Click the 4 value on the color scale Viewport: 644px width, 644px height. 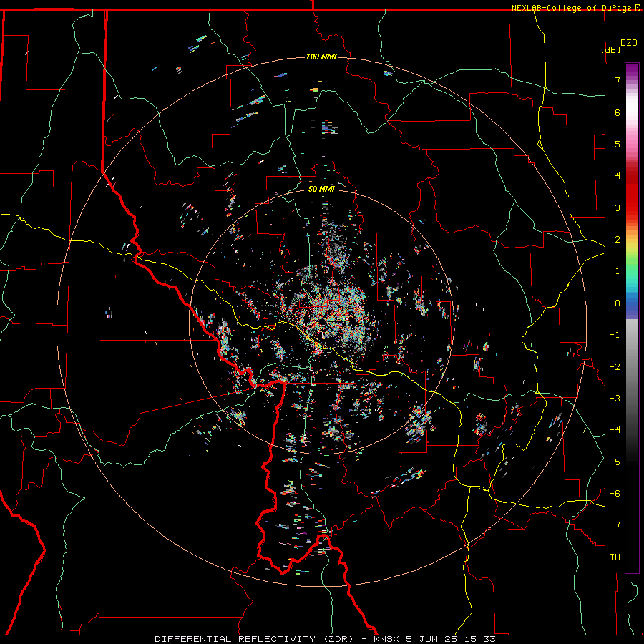click(618, 176)
